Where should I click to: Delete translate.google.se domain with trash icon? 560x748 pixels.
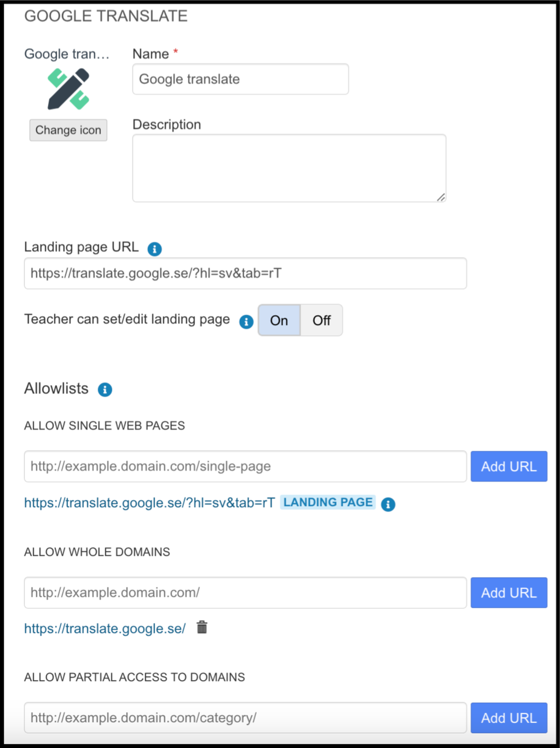(202, 627)
